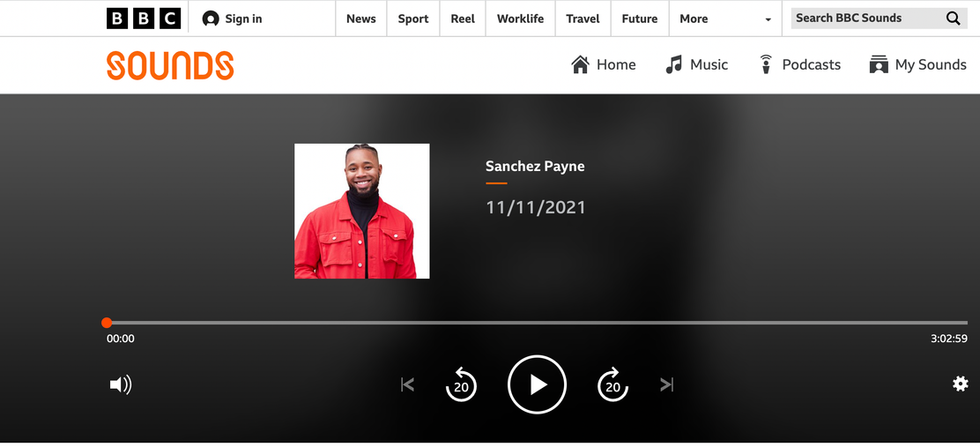Click the My Sounds icon
Viewport: 980px width, 447px height.
point(879,64)
